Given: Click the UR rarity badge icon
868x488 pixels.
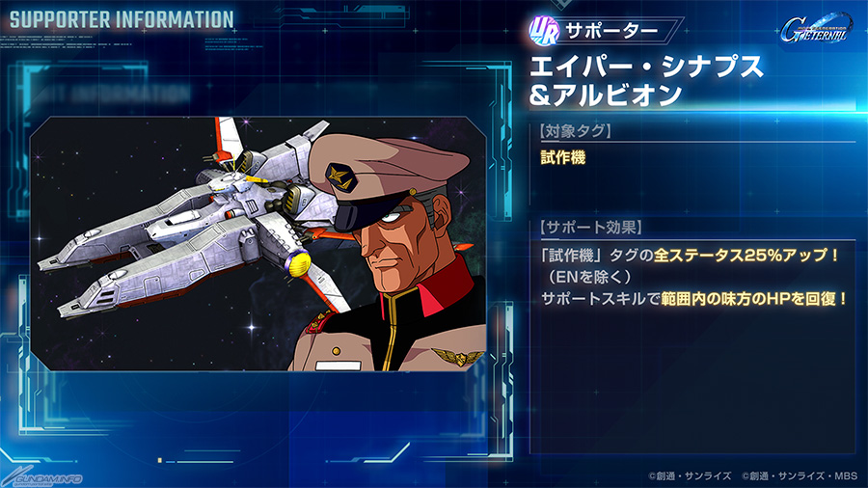Looking at the screenshot, I should tap(544, 31).
